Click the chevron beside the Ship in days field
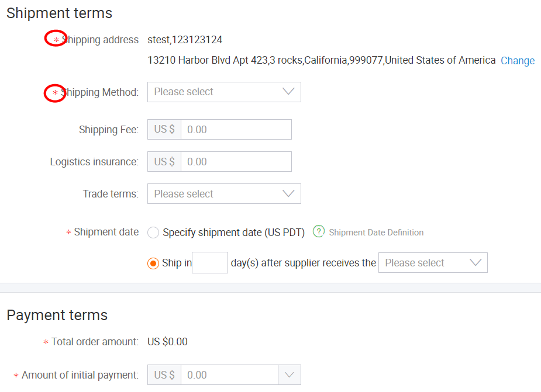 (475, 262)
